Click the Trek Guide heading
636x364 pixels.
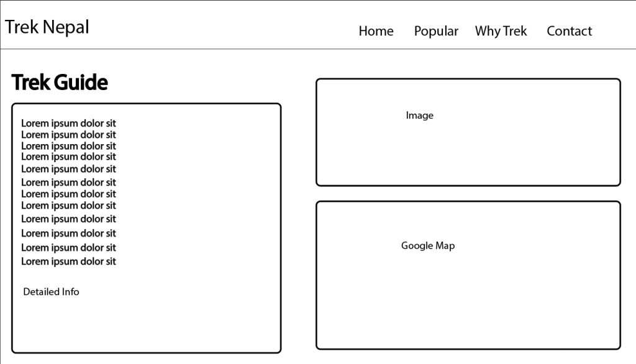60,83
